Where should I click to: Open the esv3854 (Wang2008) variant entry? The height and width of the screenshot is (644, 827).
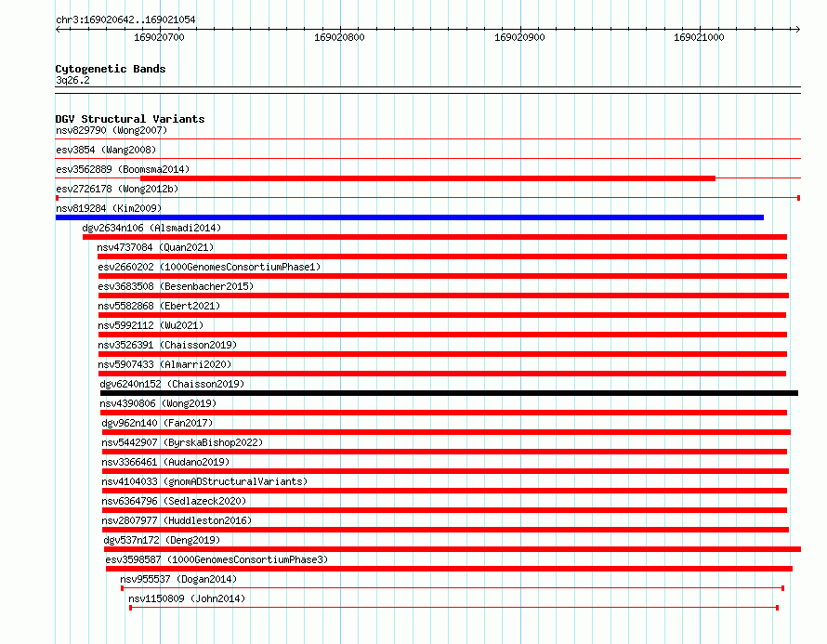[x=106, y=150]
